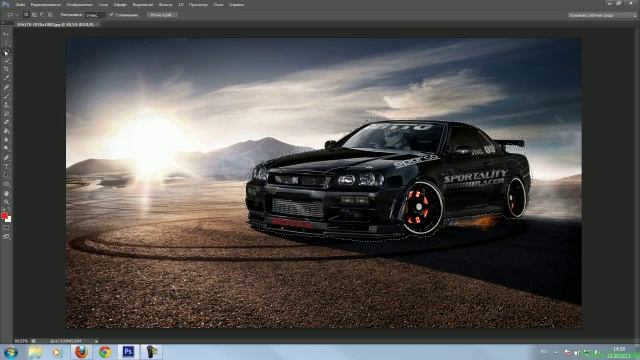Select the Lasso tool in the toolbox
The image size is (640, 360).
coord(6,52)
